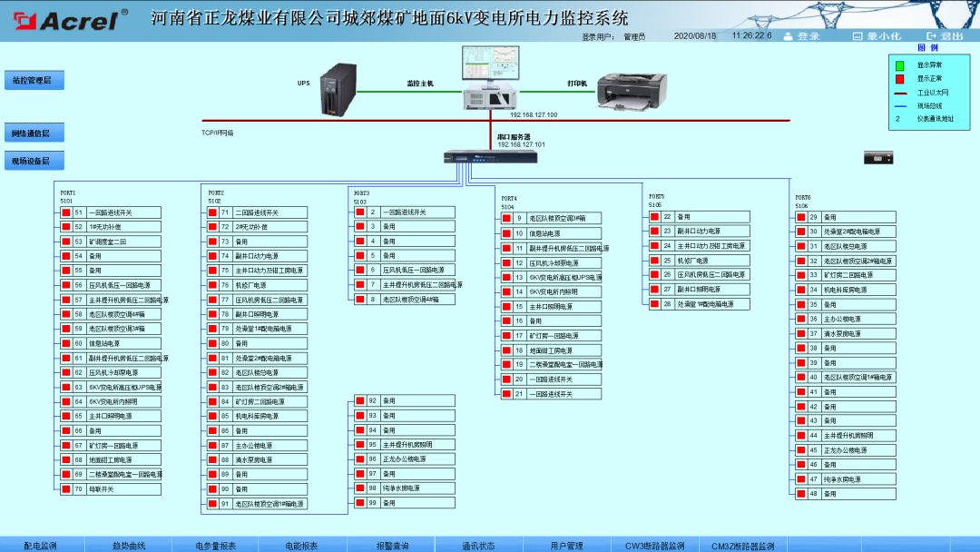The height and width of the screenshot is (552, 980).
Task: Select device 76 label 机修厂电源
Action: [250, 285]
